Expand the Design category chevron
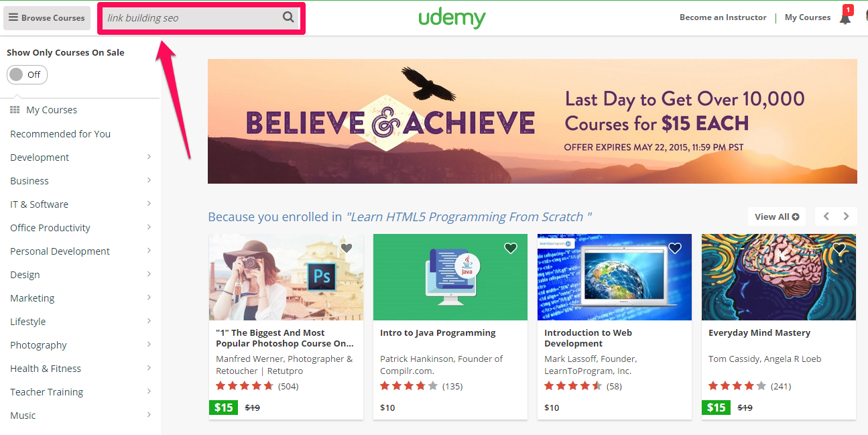Screen dimensions: 868x435 pos(149,274)
